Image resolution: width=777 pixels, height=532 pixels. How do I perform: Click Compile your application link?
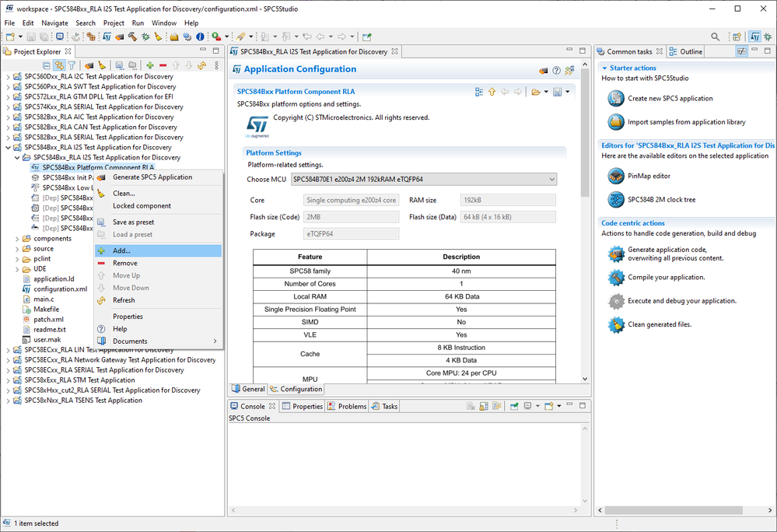(666, 278)
